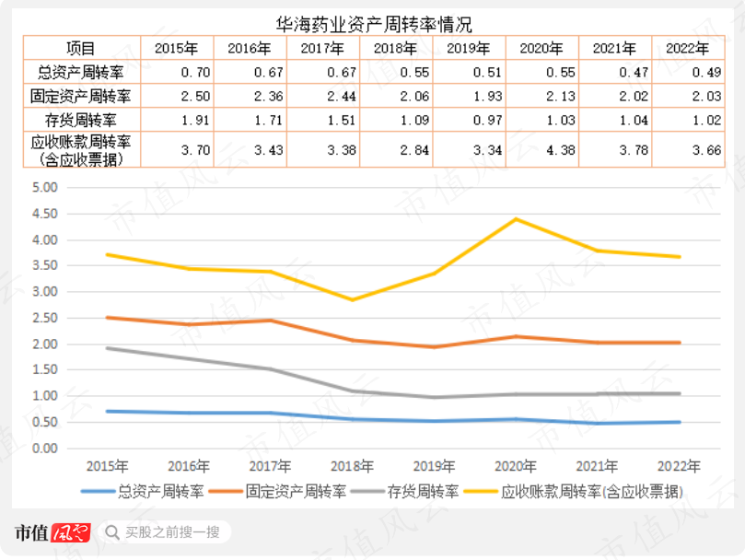Click the 总资产周转率 legend label text
Image resolution: width=745 pixels, height=560 pixels.
point(161,492)
